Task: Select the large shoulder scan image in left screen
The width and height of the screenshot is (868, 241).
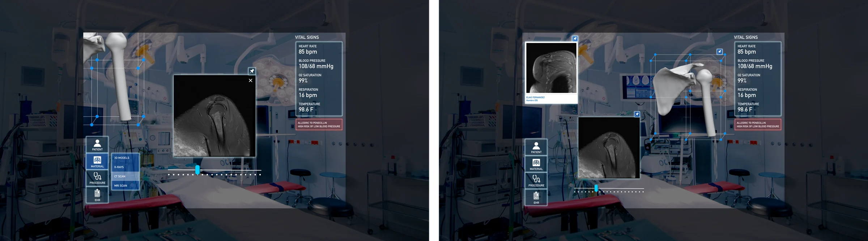Action: [x=214, y=116]
